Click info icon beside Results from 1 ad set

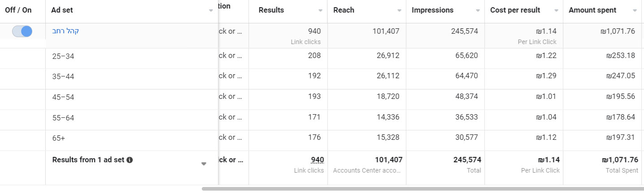click(130, 160)
